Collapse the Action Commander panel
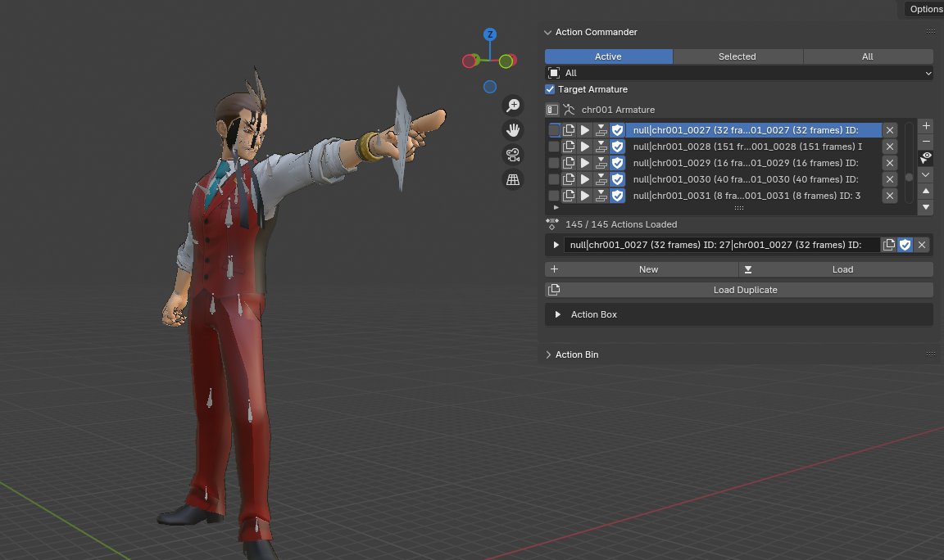Image resolution: width=944 pixels, height=560 pixels. (547, 33)
